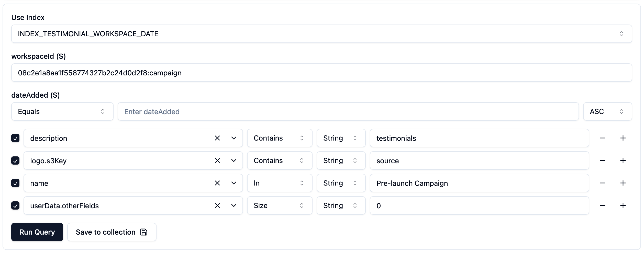Toggle the userData.otherFields checkbox off

pos(15,205)
